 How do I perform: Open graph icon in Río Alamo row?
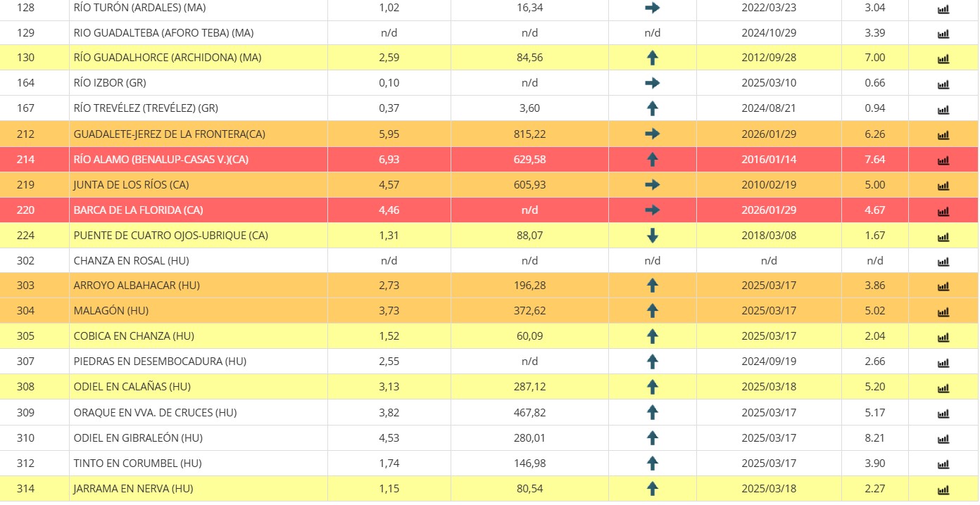pos(943,160)
